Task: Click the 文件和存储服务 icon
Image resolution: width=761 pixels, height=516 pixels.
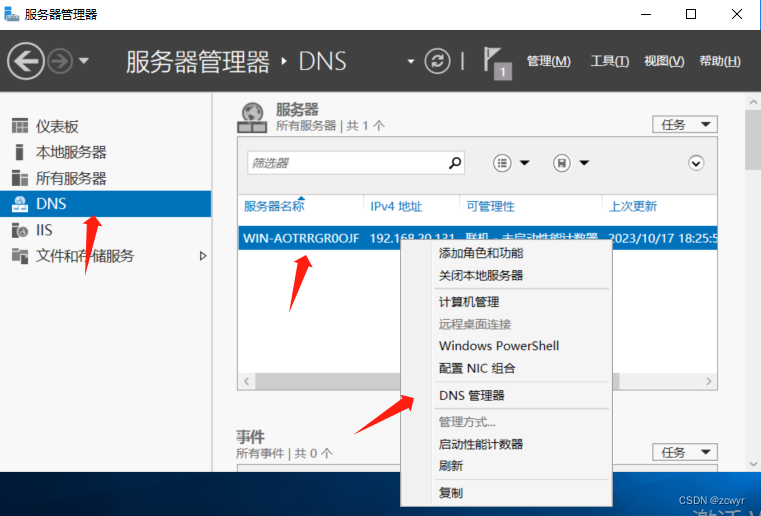Action: point(19,256)
